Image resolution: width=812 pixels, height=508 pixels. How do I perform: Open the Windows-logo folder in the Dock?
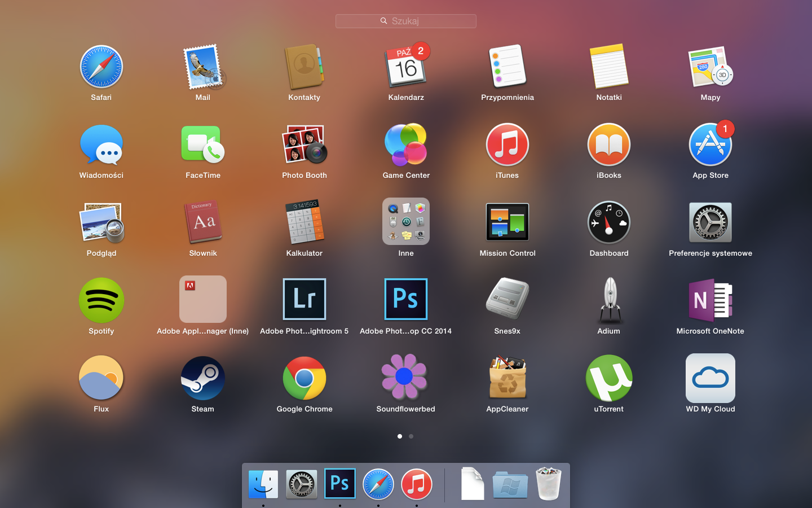point(510,484)
